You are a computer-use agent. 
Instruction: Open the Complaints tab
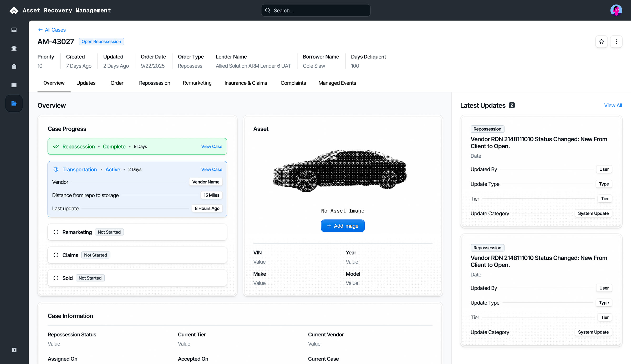tap(293, 83)
